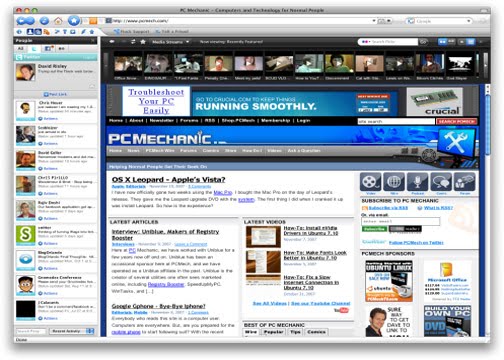Go to the home page icon
The width and height of the screenshot is (504, 360).
pos(58,21)
